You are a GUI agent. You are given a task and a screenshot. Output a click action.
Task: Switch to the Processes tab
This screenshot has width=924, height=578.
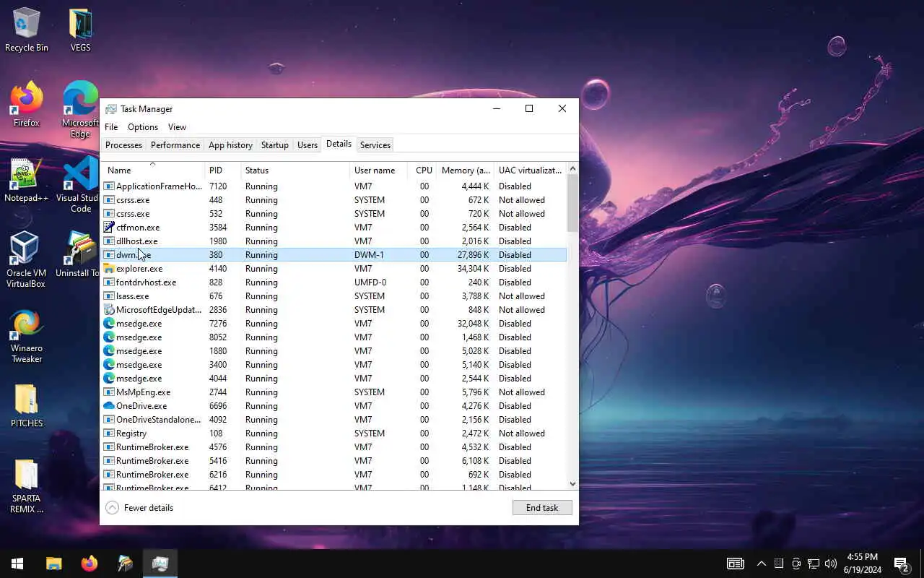click(123, 145)
